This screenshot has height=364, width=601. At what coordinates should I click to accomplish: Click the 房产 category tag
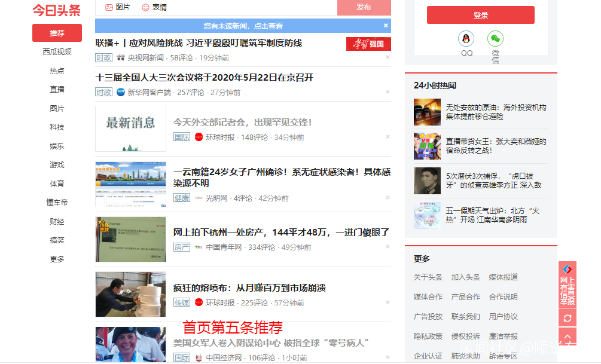point(182,247)
